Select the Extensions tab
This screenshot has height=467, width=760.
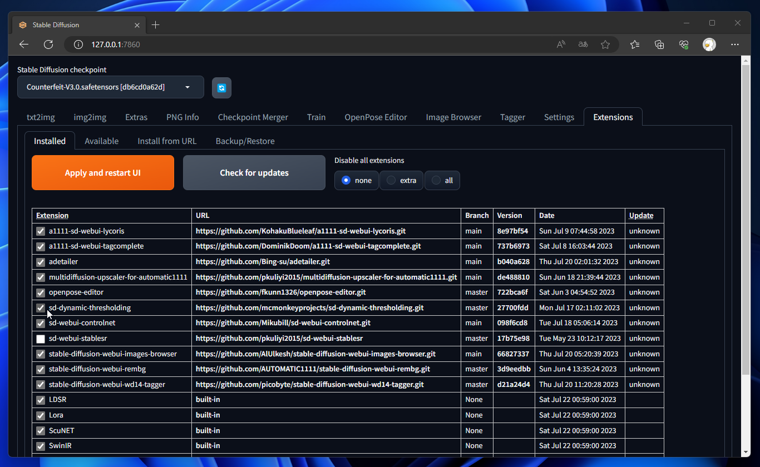pyautogui.click(x=613, y=117)
